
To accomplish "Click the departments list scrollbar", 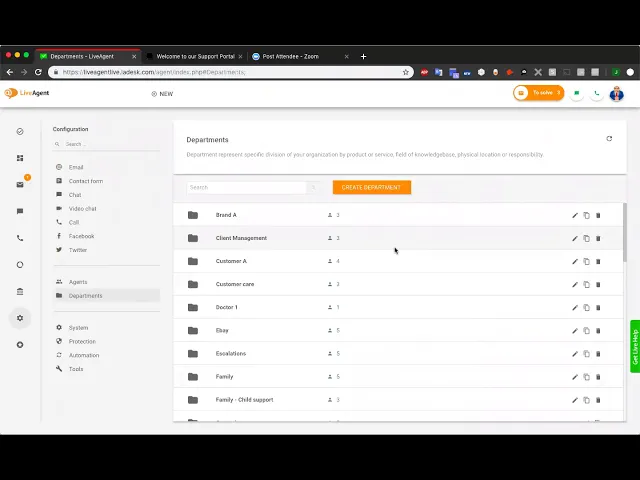I will click(x=624, y=233).
